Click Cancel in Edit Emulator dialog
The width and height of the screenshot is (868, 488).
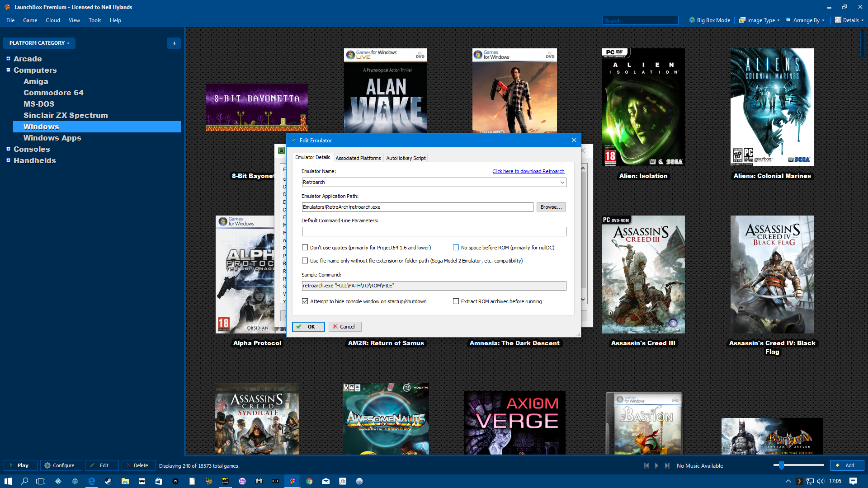point(345,327)
